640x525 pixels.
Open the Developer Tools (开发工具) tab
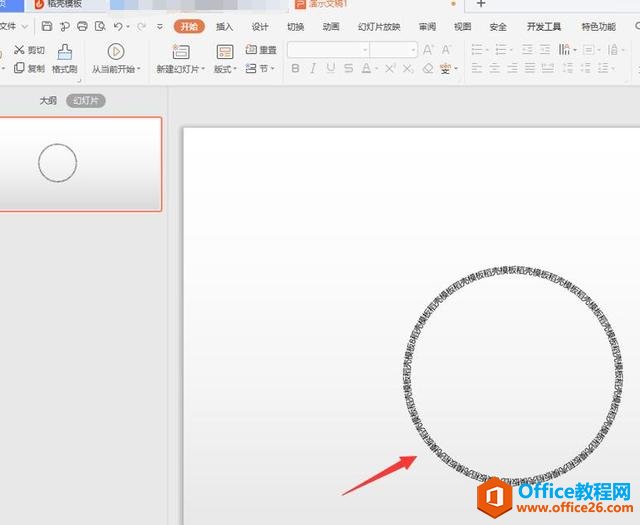(x=544, y=27)
